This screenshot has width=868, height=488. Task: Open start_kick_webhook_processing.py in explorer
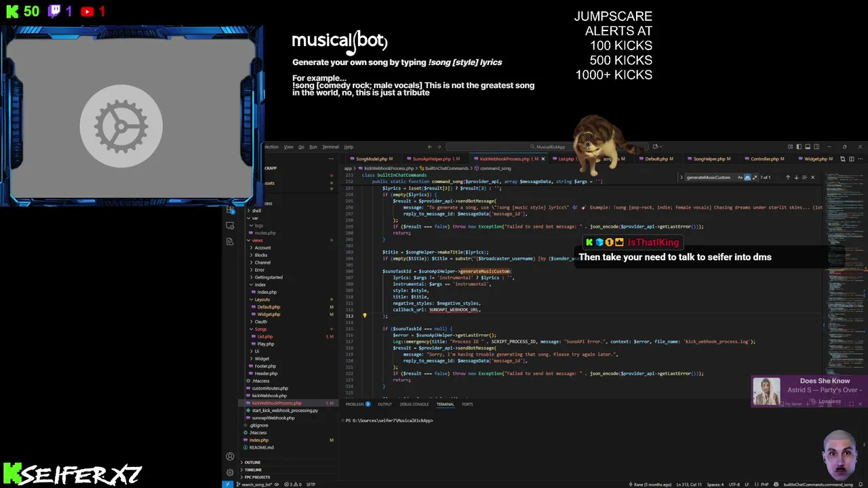[285, 410]
